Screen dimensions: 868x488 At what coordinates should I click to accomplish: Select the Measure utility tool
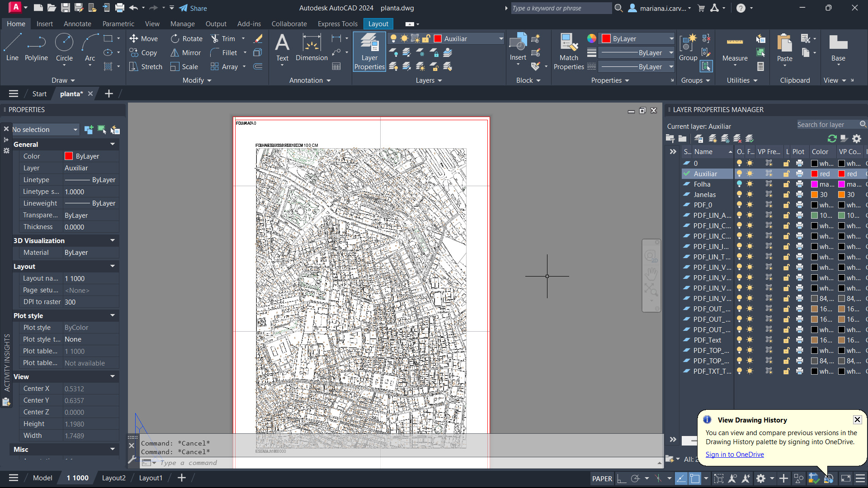point(735,49)
